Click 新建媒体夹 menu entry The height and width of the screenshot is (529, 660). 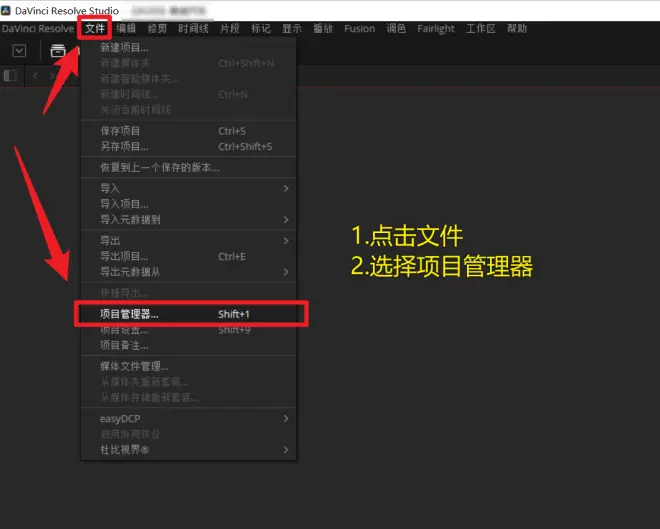188,64
